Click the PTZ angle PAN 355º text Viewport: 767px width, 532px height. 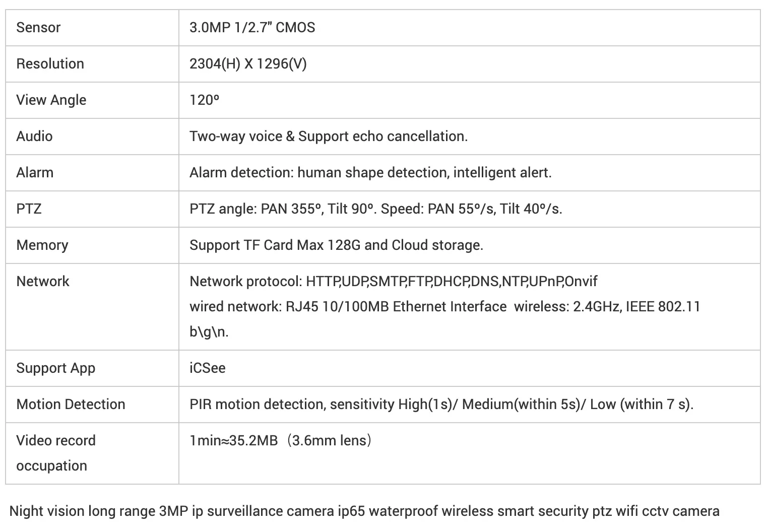coord(255,209)
